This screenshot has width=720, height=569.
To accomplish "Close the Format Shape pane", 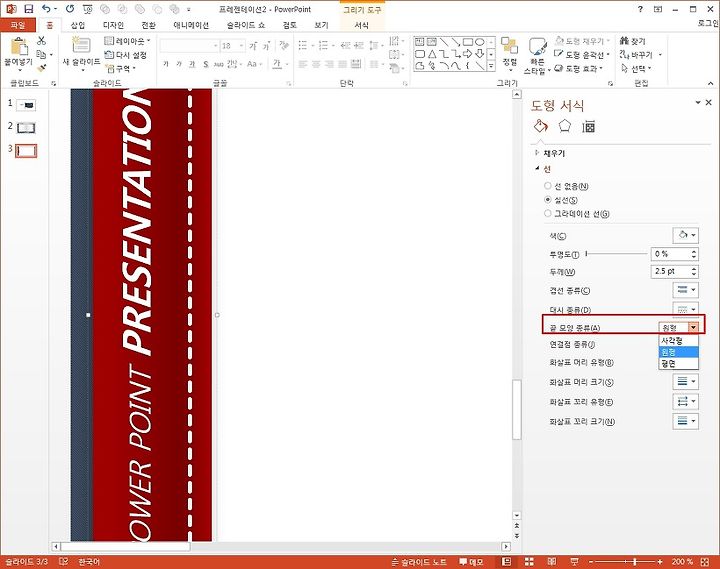I will click(x=709, y=102).
